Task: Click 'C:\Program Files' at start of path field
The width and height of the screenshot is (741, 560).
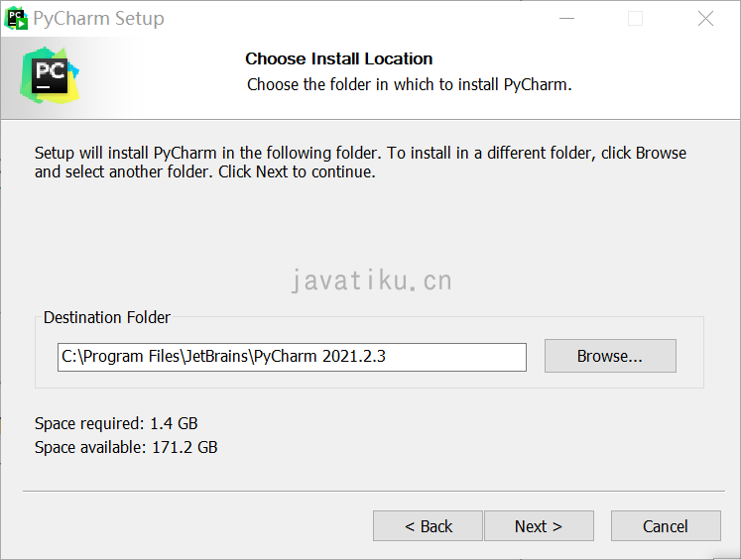Action: 120,356
